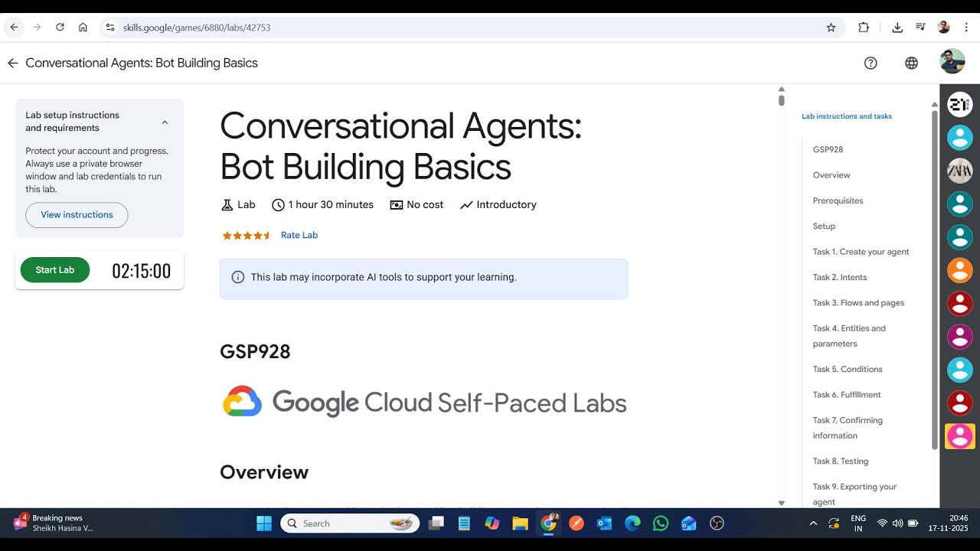
Task: Go to Task 6. Fulfillment
Action: tap(847, 395)
